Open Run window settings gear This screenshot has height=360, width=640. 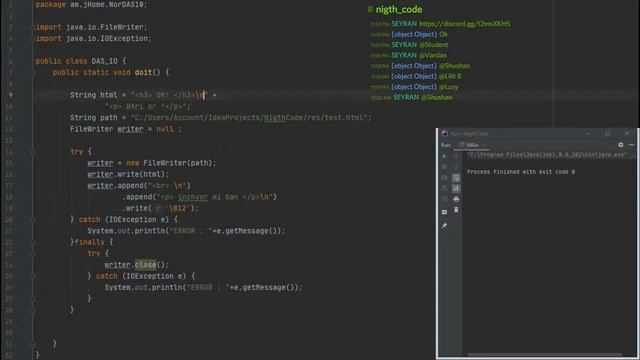pyautogui.click(x=620, y=145)
